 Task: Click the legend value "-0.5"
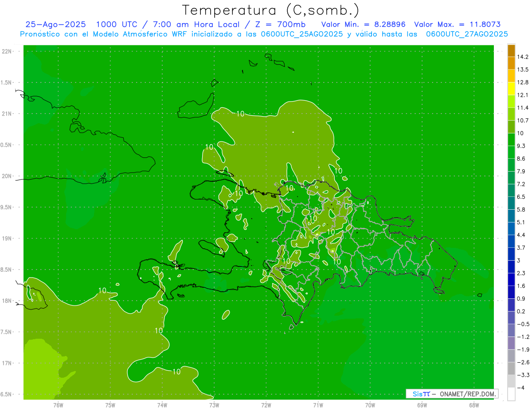[x=523, y=324]
